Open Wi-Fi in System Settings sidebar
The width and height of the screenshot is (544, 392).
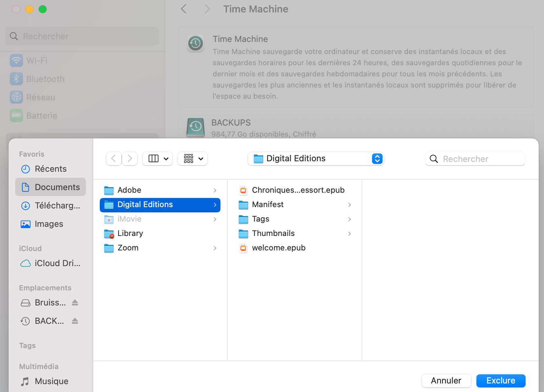pos(82,61)
